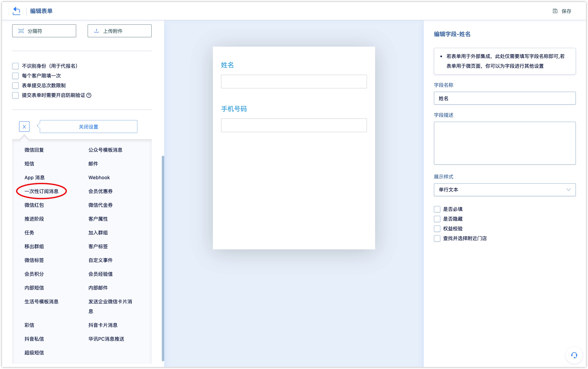Screen dimensions: 588x369
Task: Select 移出群组 action
Action: [34, 247]
